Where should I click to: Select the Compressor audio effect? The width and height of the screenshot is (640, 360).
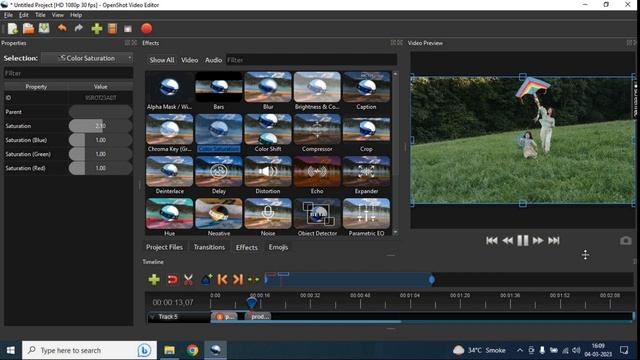(317, 133)
